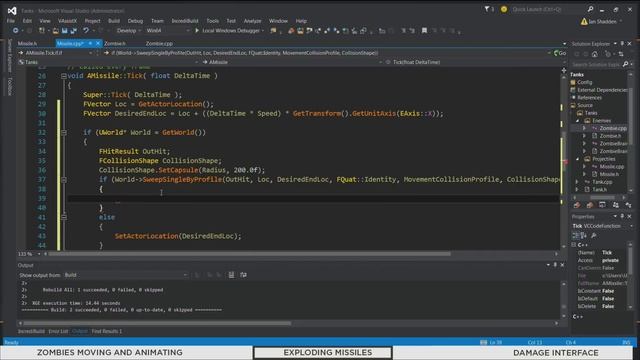Save current file with the floppy disk icon
This screenshot has height=360, width=640.
(64, 31)
